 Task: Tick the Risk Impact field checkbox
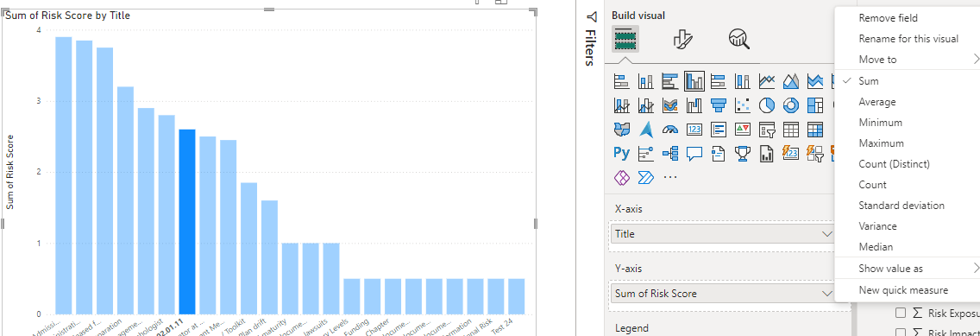tap(901, 333)
